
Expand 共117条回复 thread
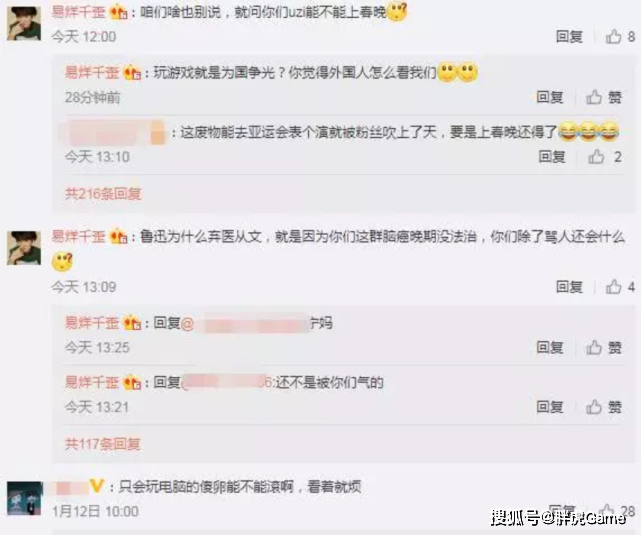point(103,443)
